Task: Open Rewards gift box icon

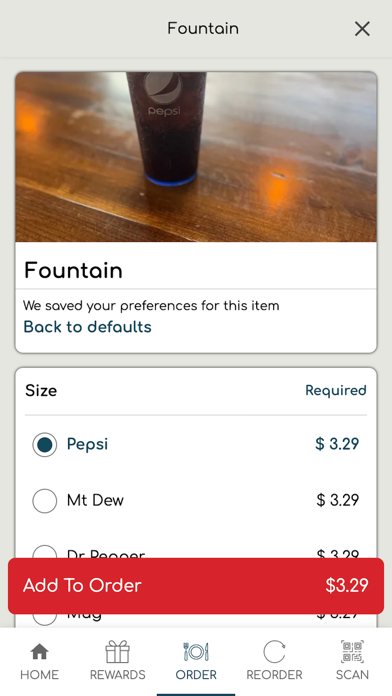Action: click(118, 652)
